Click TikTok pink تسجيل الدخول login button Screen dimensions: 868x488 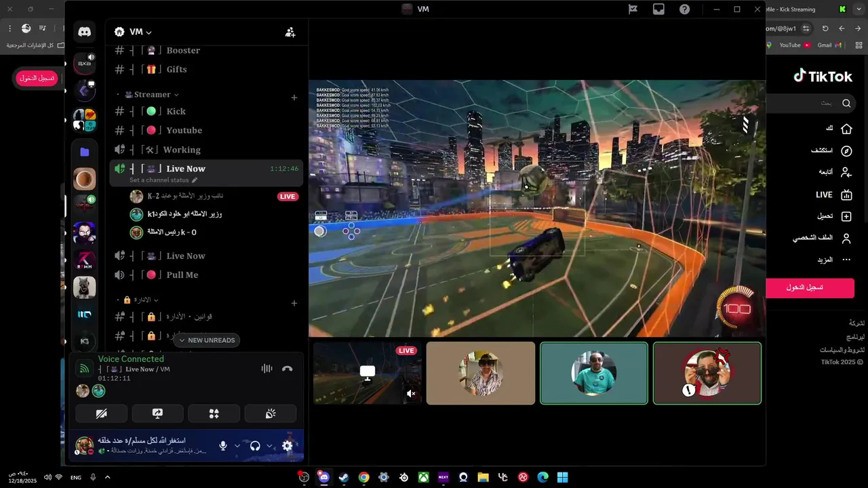pyautogui.click(x=810, y=287)
